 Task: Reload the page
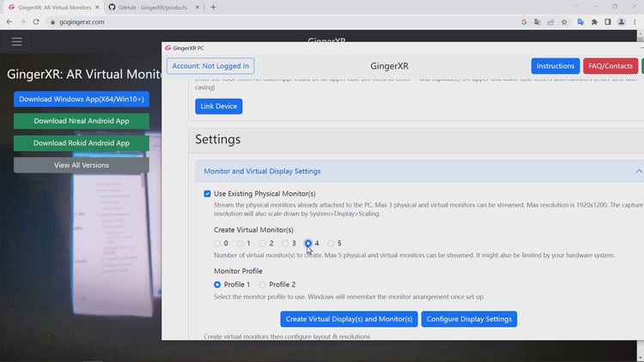(x=36, y=21)
